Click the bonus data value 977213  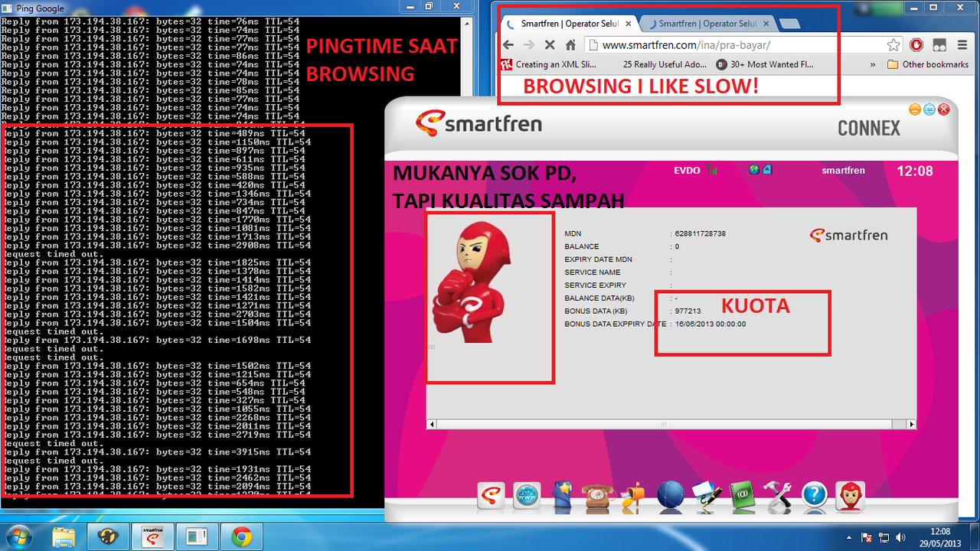click(688, 311)
